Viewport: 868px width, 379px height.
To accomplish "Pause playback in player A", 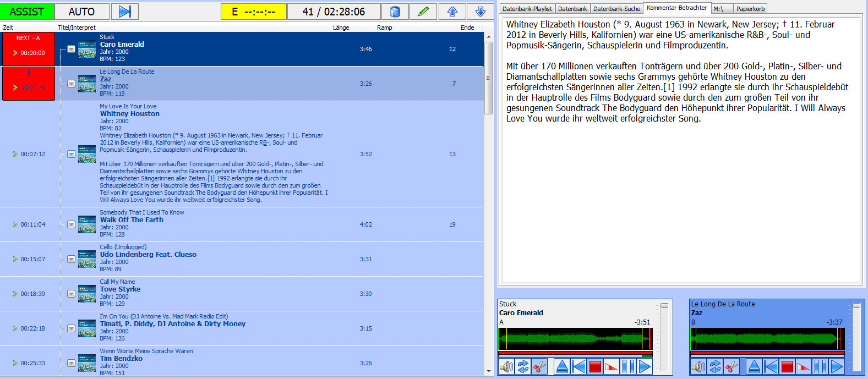I will (628, 366).
